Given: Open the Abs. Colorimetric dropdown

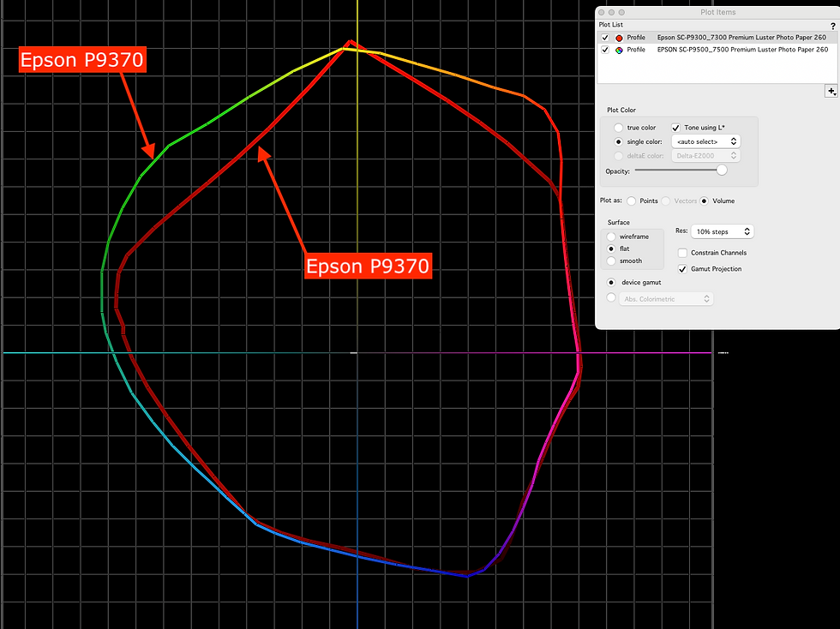Looking at the screenshot, I should pos(667,299).
